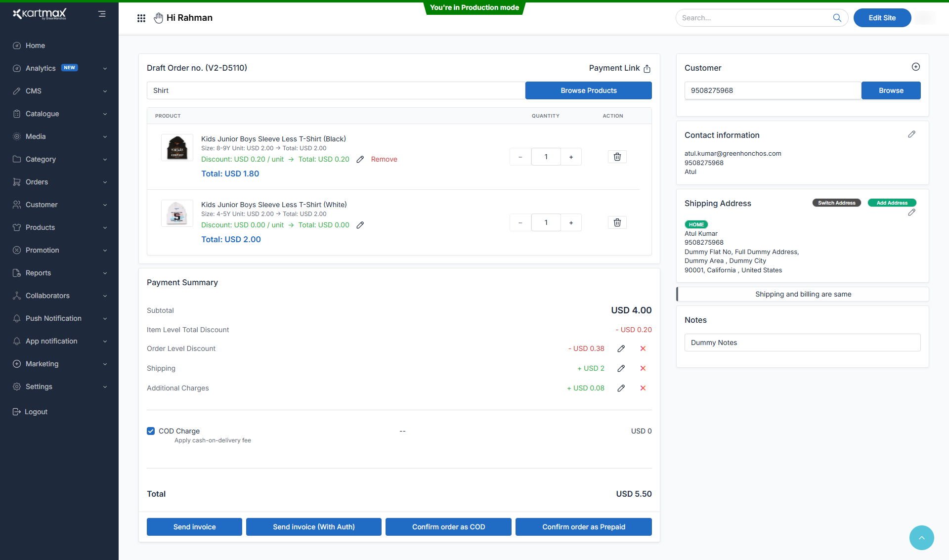Click the Browse Products button

point(588,90)
